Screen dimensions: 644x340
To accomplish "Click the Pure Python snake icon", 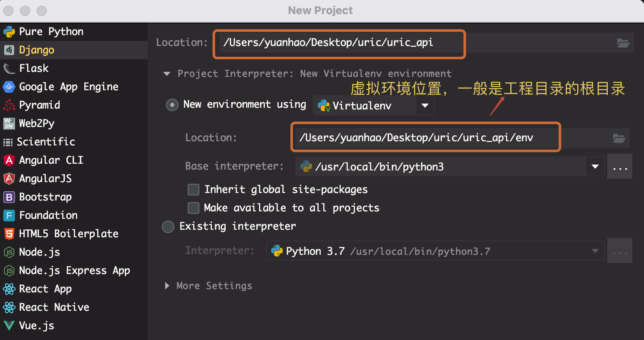I will point(9,32).
